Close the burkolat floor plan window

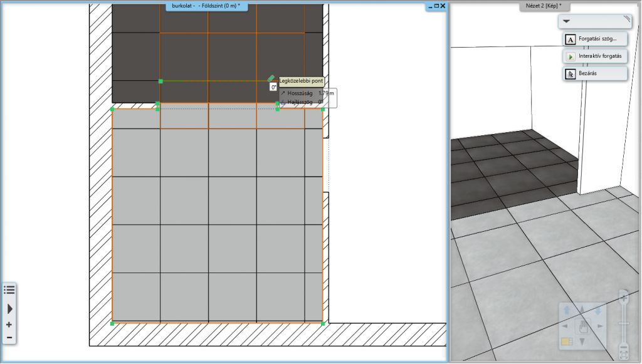443,6
